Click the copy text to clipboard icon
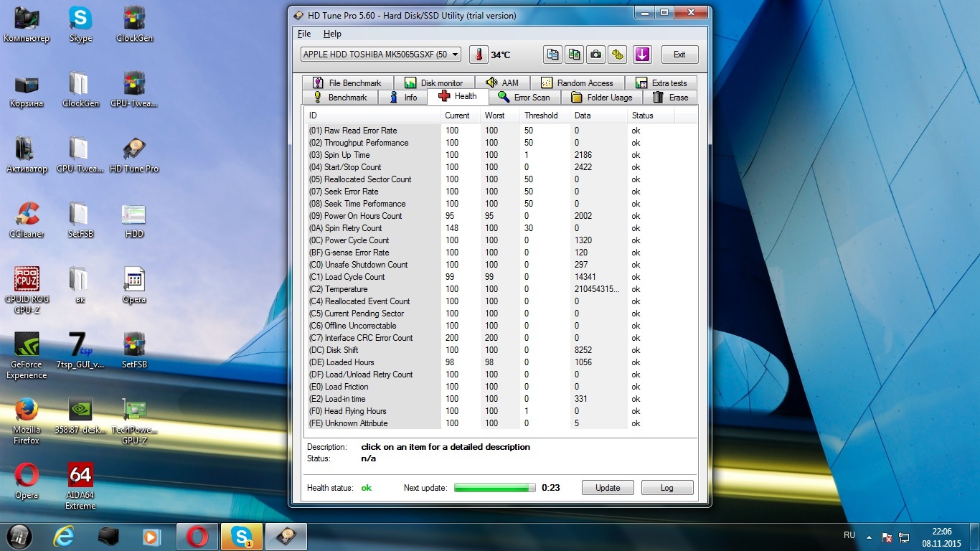Viewport: 980px width, 551px height. coord(552,55)
